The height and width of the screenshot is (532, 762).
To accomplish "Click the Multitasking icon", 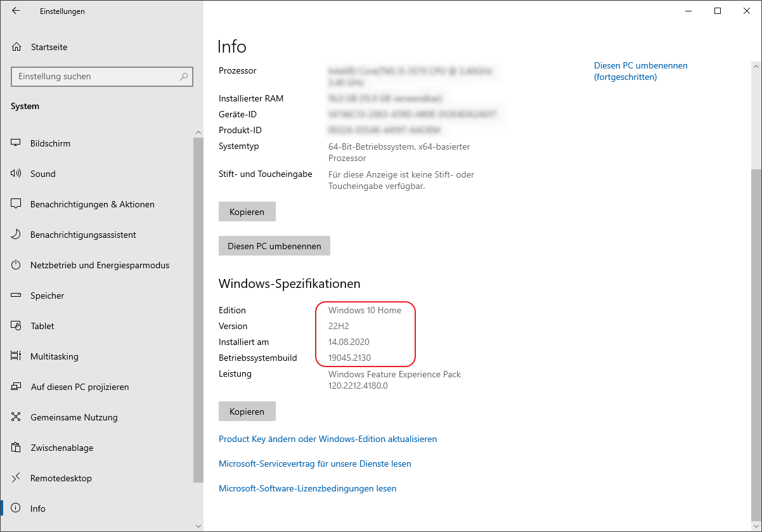I will pyautogui.click(x=16, y=356).
